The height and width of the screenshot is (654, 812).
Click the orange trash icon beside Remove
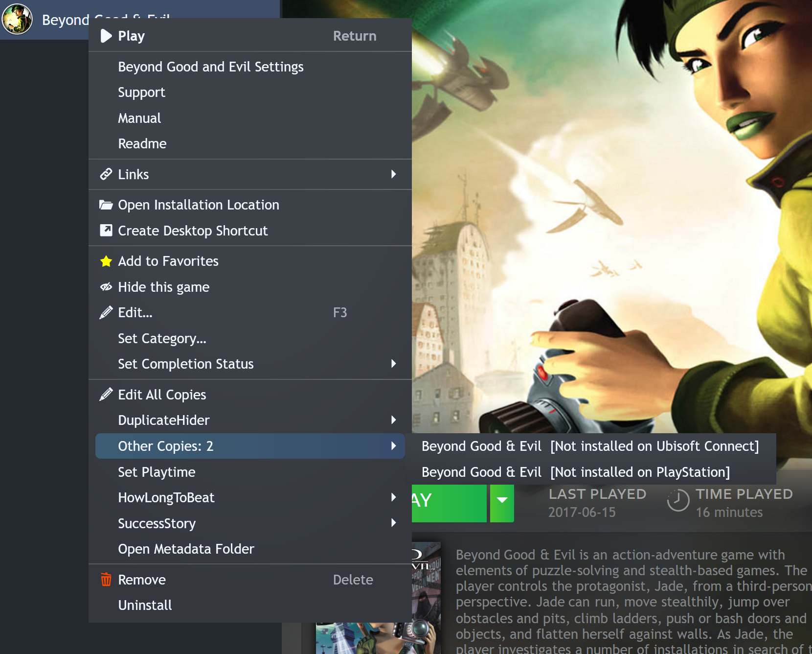click(x=106, y=580)
